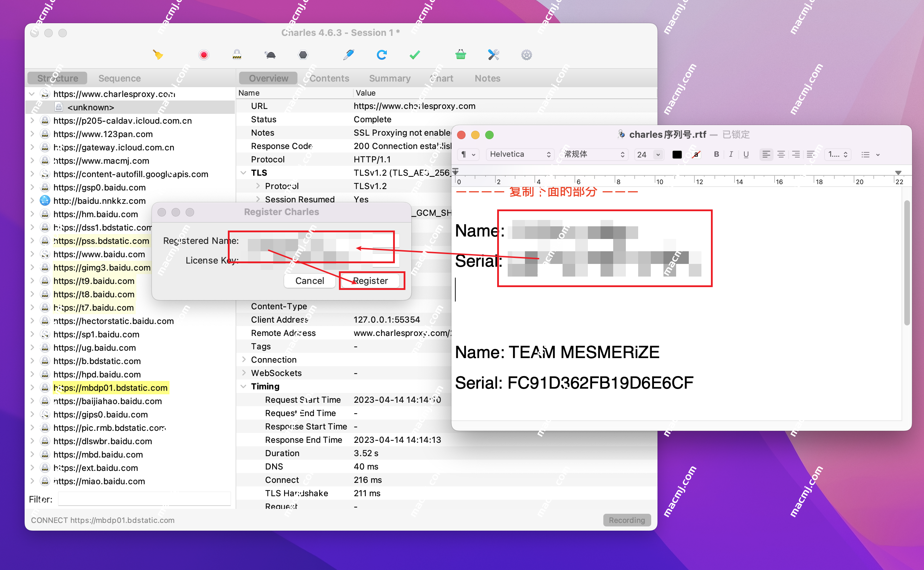
Task: Click the Recording status button
Action: 627,520
